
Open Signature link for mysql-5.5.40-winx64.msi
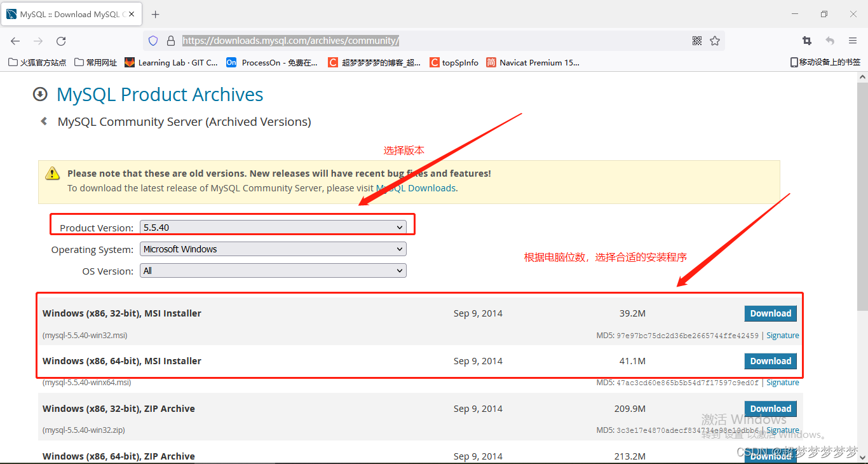coord(783,383)
